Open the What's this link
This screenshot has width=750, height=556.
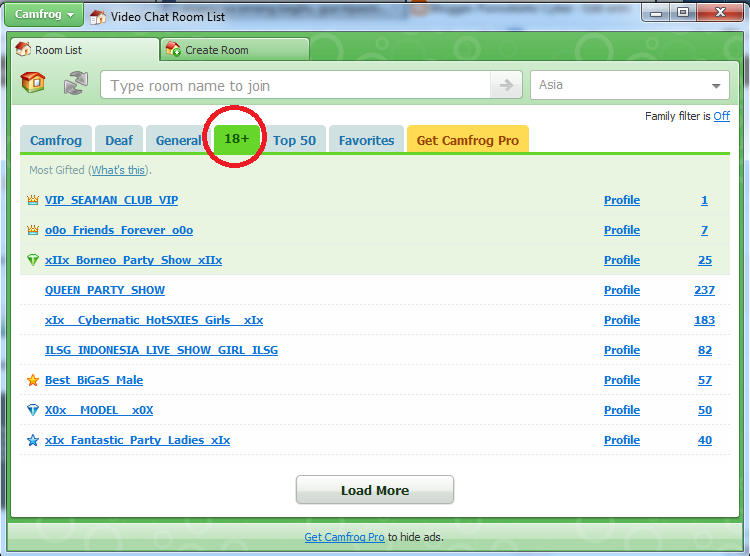[x=119, y=170]
